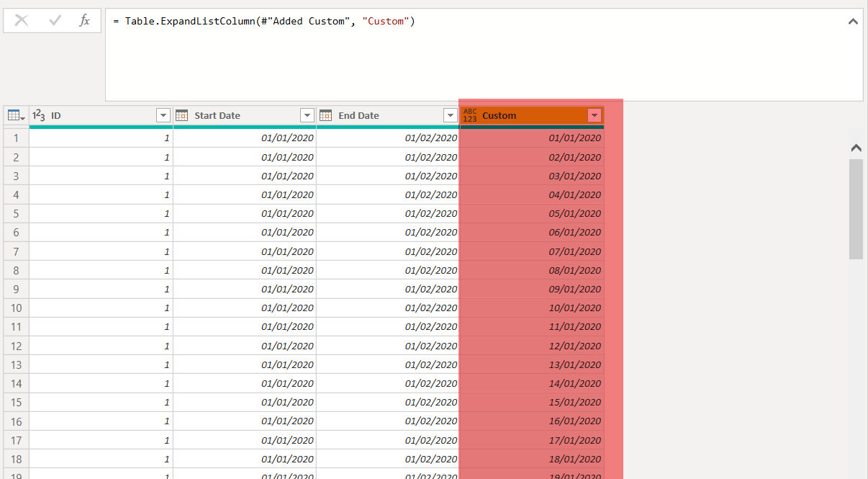Click End Date cell in row 2
Image resolution: width=868 pixels, height=479 pixels.
[x=388, y=157]
